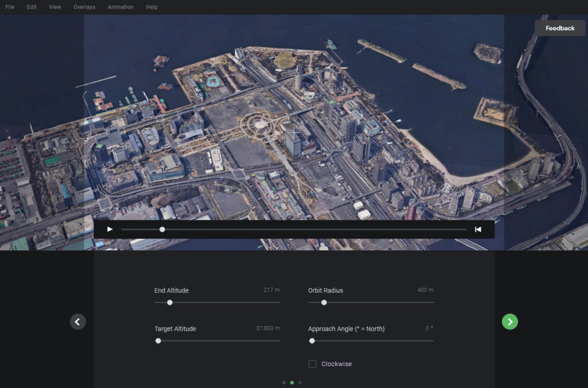This screenshot has height=388, width=588.
Task: Open the Help menu
Action: coord(152,7)
